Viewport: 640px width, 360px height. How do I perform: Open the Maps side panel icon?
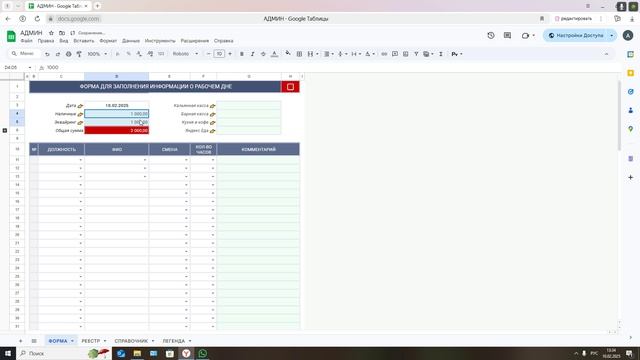pyautogui.click(x=631, y=129)
